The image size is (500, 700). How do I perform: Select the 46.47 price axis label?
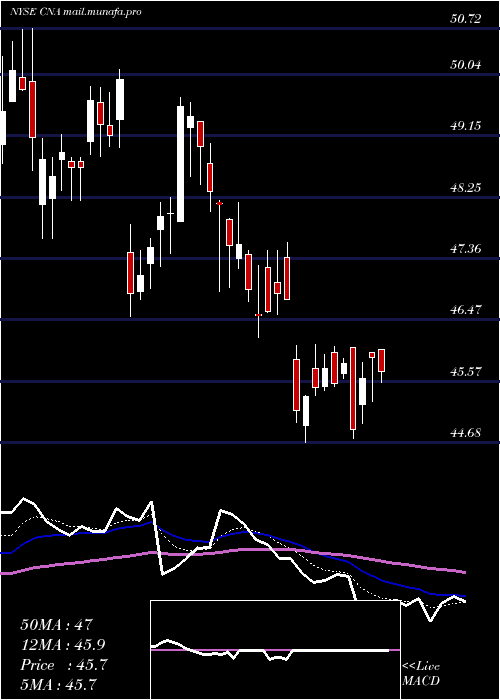[466, 309]
